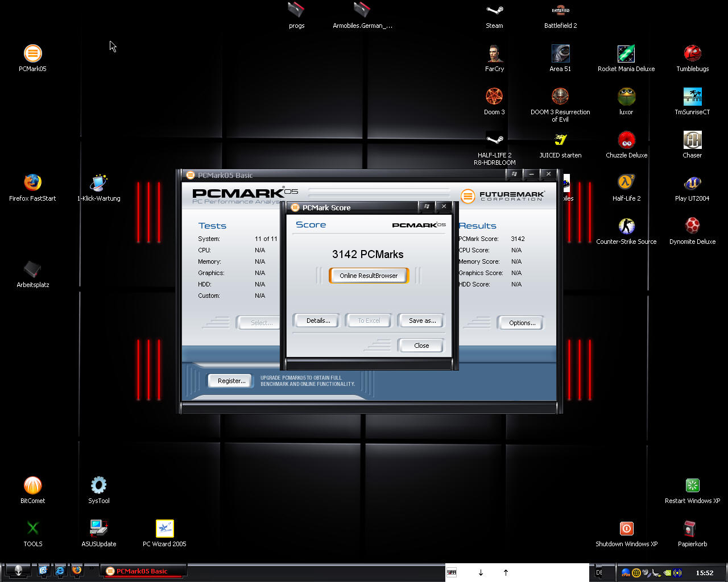The width and height of the screenshot is (728, 582).
Task: Click the PCMark05 Basic taskbar button
Action: point(143,571)
